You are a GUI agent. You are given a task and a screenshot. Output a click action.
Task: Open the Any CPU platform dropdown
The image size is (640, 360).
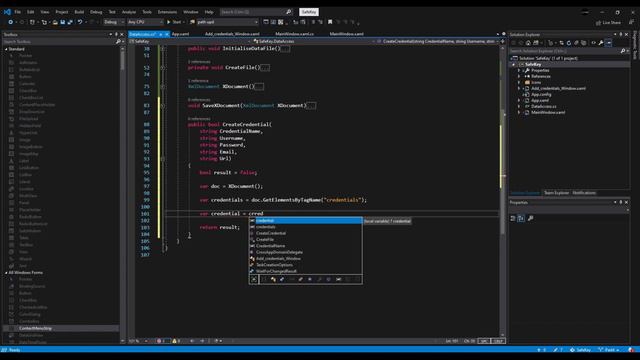[145, 22]
